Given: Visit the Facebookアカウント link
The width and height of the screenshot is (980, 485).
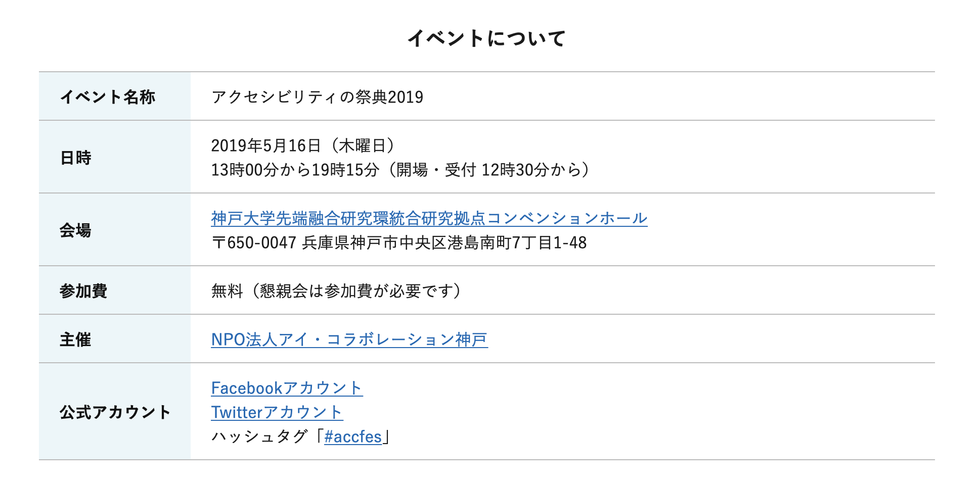Looking at the screenshot, I should coord(287,388).
